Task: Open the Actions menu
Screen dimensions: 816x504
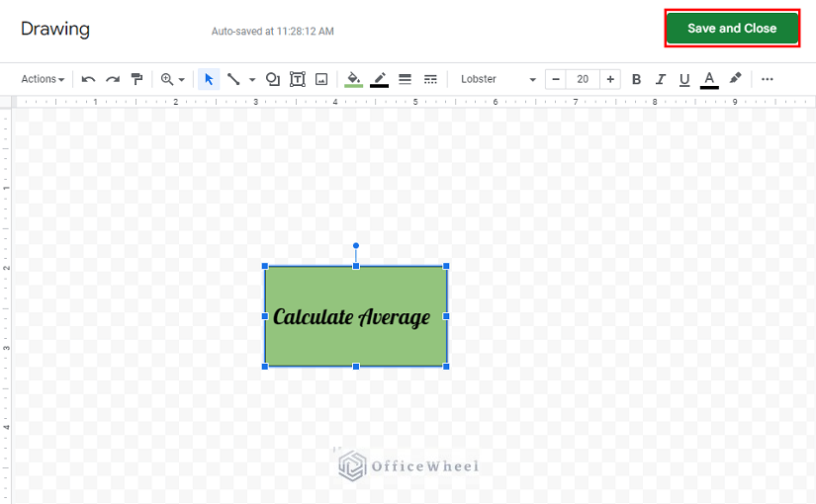Action: 43,79
